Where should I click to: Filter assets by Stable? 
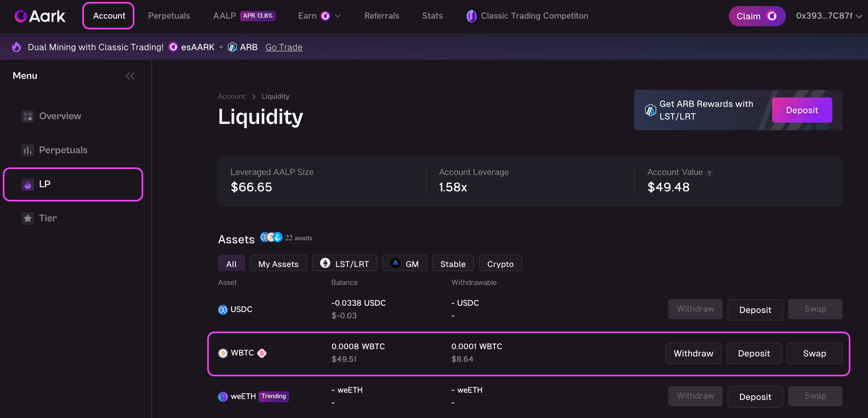pyautogui.click(x=453, y=264)
